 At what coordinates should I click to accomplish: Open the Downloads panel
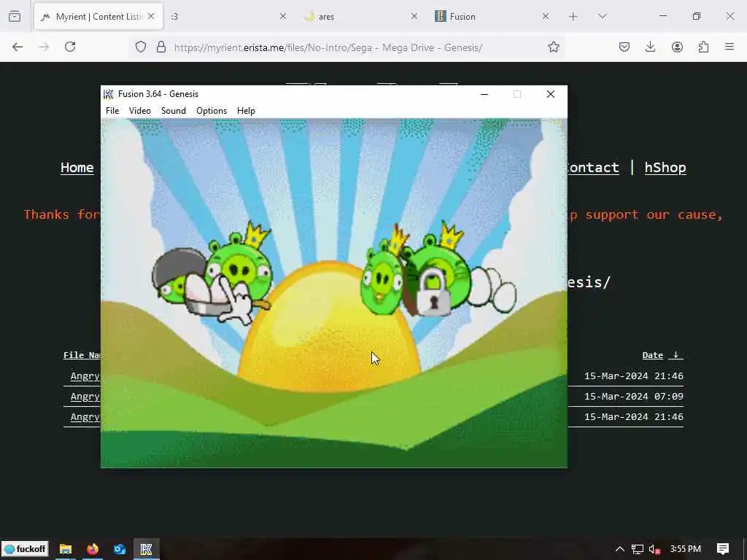(650, 47)
